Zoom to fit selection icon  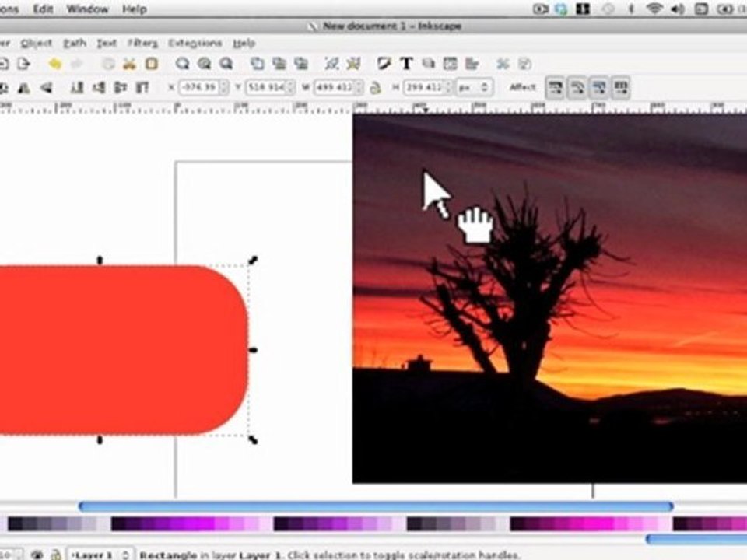click(182, 64)
